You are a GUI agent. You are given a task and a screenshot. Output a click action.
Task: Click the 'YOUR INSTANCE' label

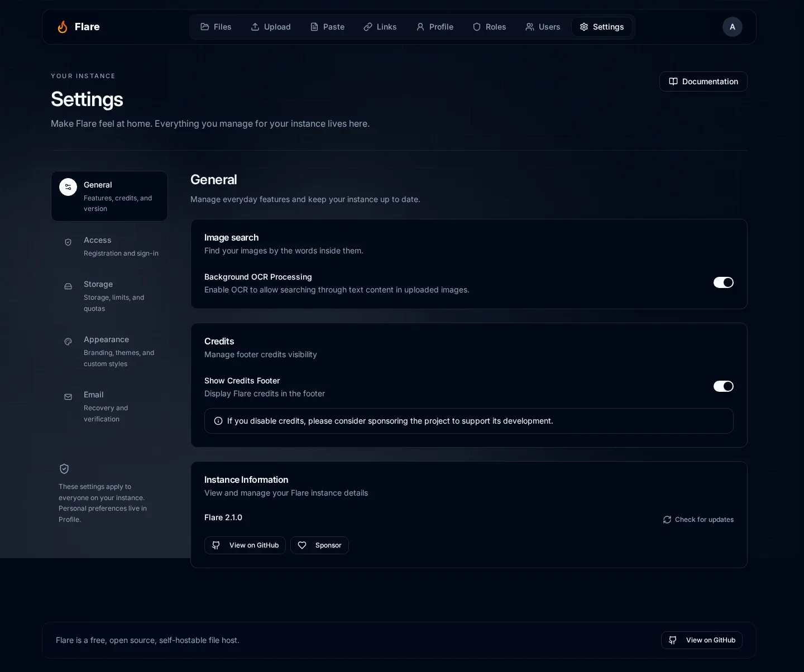pos(83,76)
